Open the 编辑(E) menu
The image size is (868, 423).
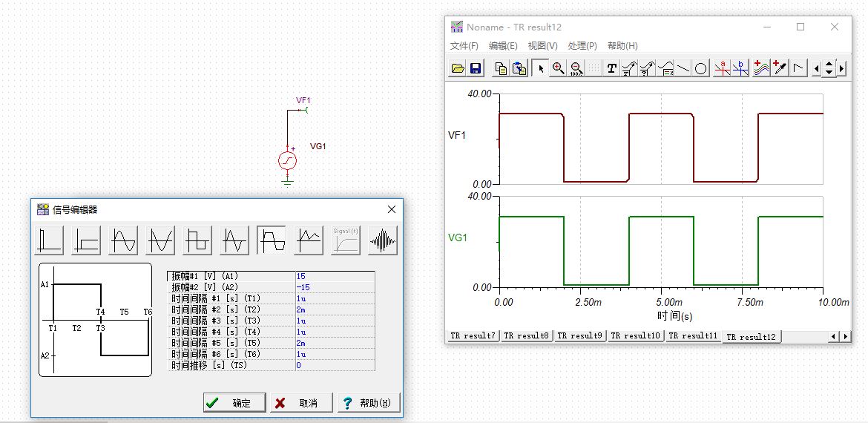click(x=503, y=46)
